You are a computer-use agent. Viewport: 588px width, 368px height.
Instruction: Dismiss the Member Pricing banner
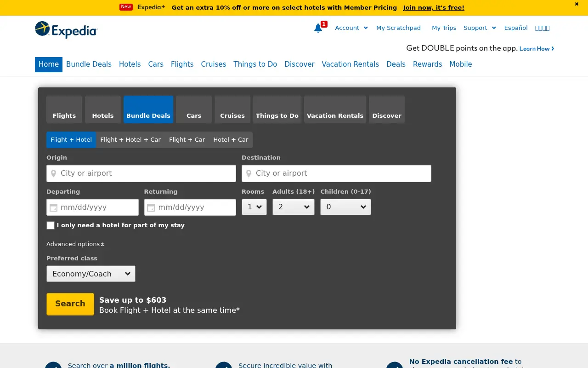577,4
